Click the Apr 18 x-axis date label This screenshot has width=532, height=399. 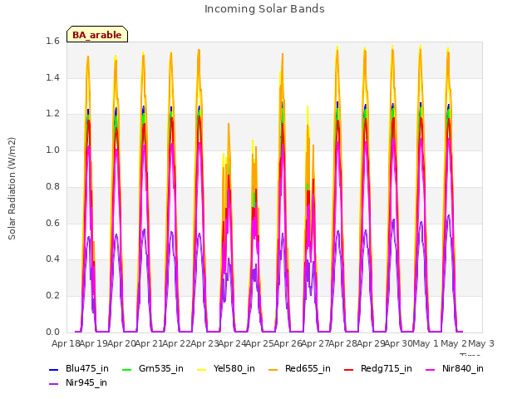(66, 343)
